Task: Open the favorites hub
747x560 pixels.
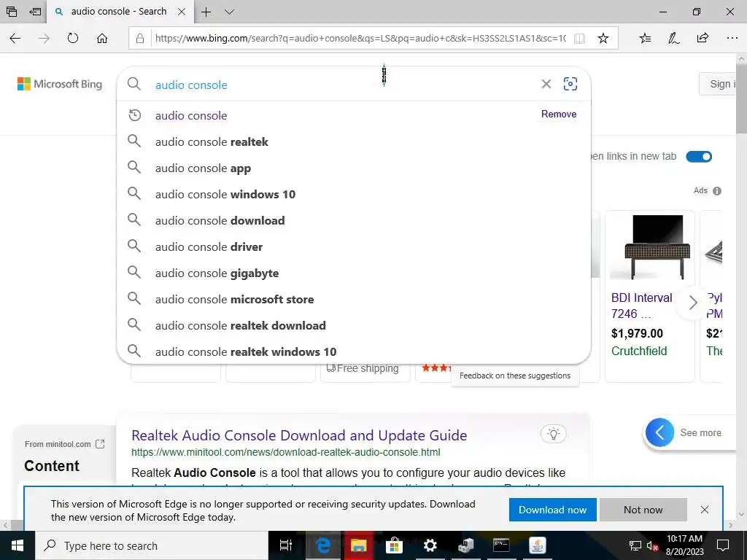Action: (x=645, y=38)
